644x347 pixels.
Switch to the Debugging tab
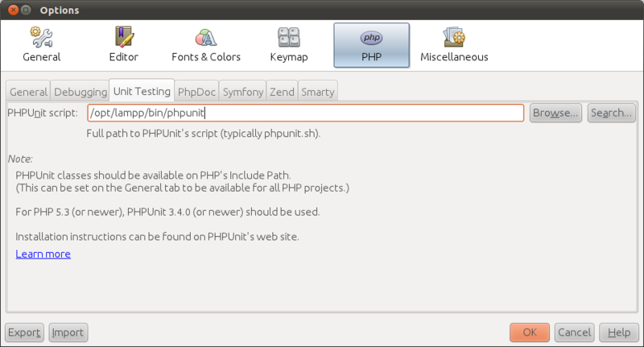(80, 92)
